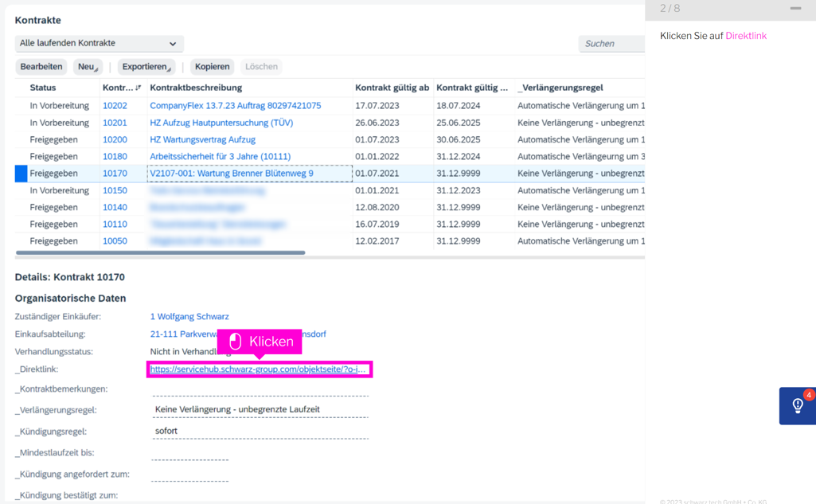
Task: Click the lightbulb hints icon
Action: click(x=798, y=405)
